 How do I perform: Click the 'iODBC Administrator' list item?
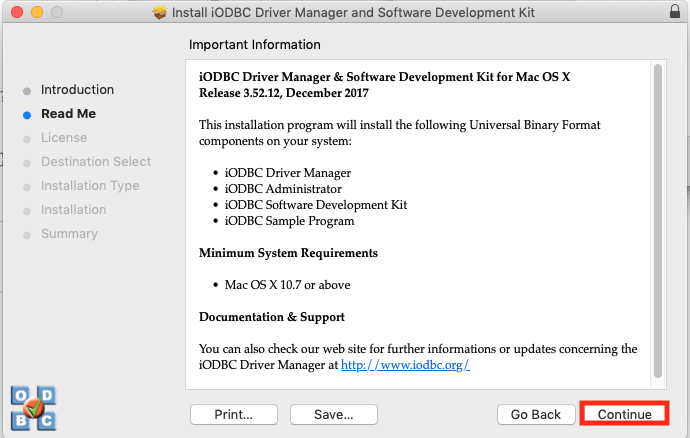(283, 189)
